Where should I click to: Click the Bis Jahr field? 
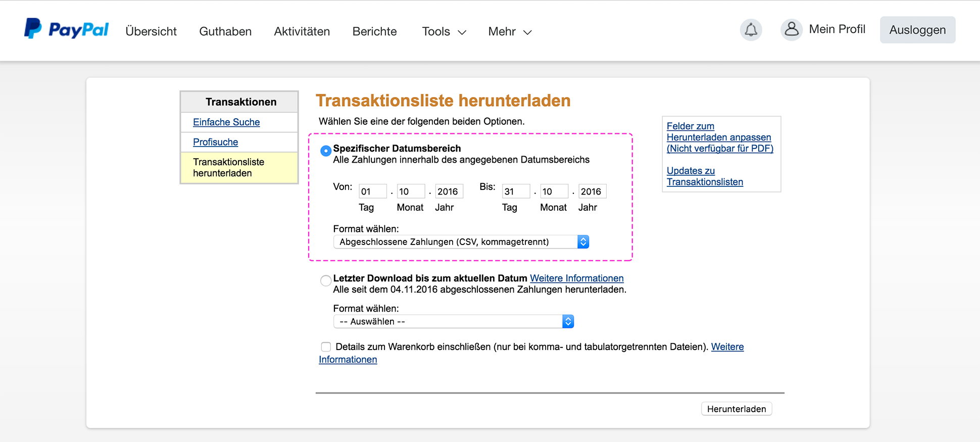coord(592,191)
